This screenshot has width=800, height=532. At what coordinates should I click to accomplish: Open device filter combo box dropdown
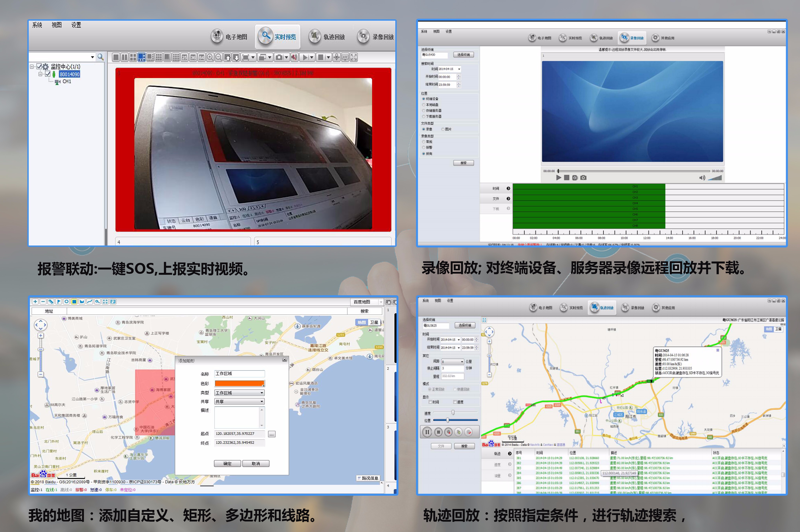[92, 57]
